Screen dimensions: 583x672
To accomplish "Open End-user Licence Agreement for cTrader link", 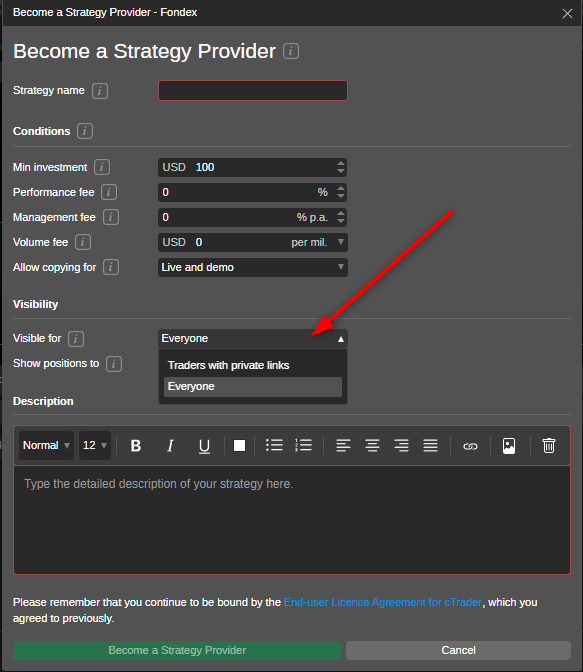I will [383, 602].
